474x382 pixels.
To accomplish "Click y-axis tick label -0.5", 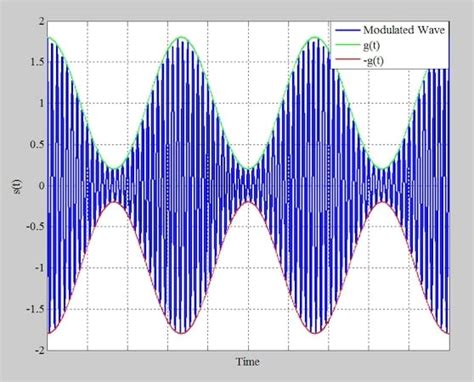I will [36, 227].
